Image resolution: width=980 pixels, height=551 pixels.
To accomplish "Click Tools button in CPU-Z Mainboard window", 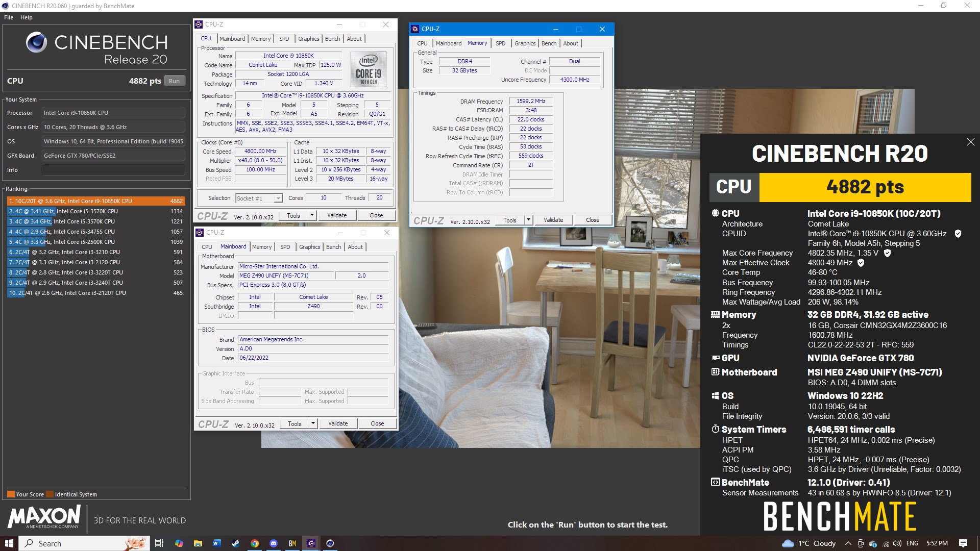I will [295, 423].
